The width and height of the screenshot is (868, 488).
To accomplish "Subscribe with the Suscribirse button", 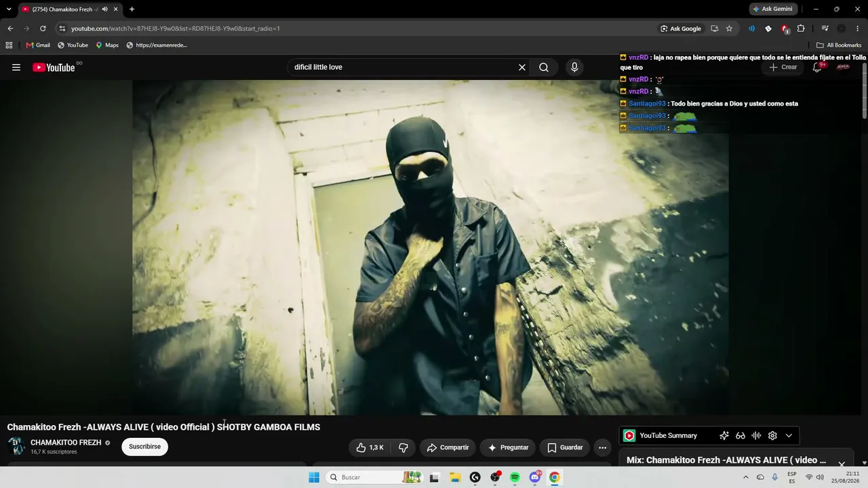I will tap(144, 447).
